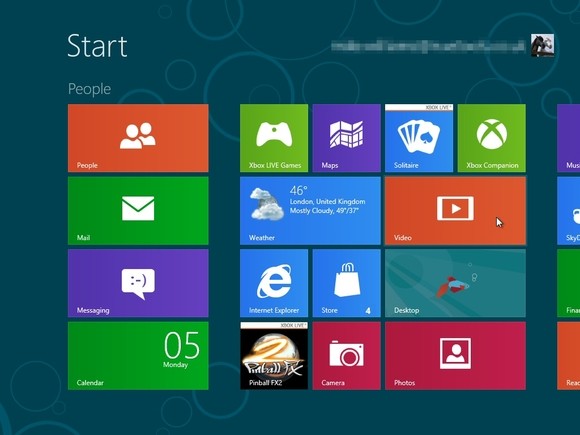
Task: Launch the Messaging tile
Action: (x=138, y=283)
